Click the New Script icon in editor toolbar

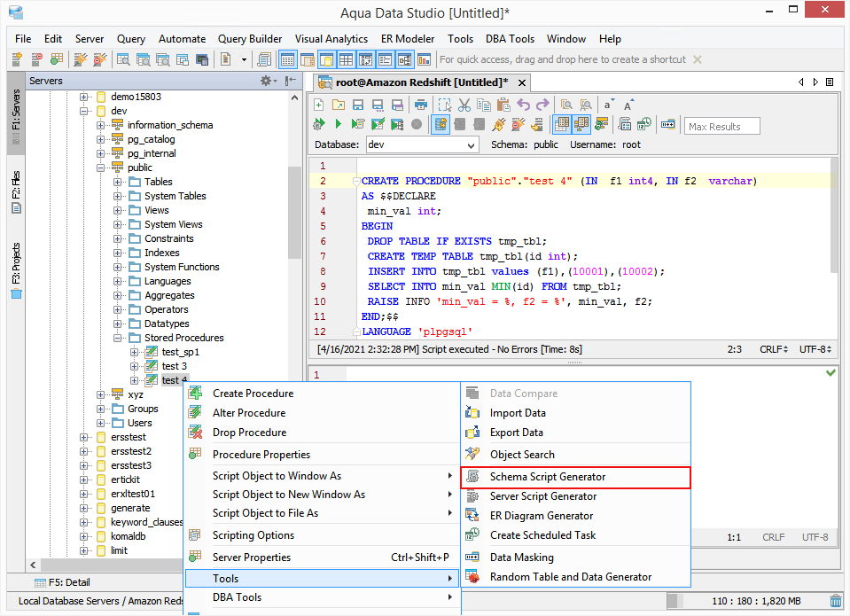[319, 105]
